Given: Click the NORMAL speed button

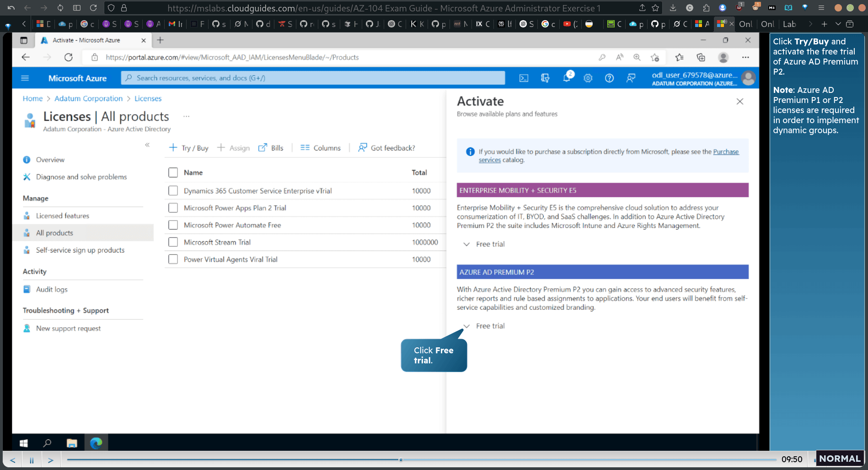Looking at the screenshot, I should [x=840, y=459].
